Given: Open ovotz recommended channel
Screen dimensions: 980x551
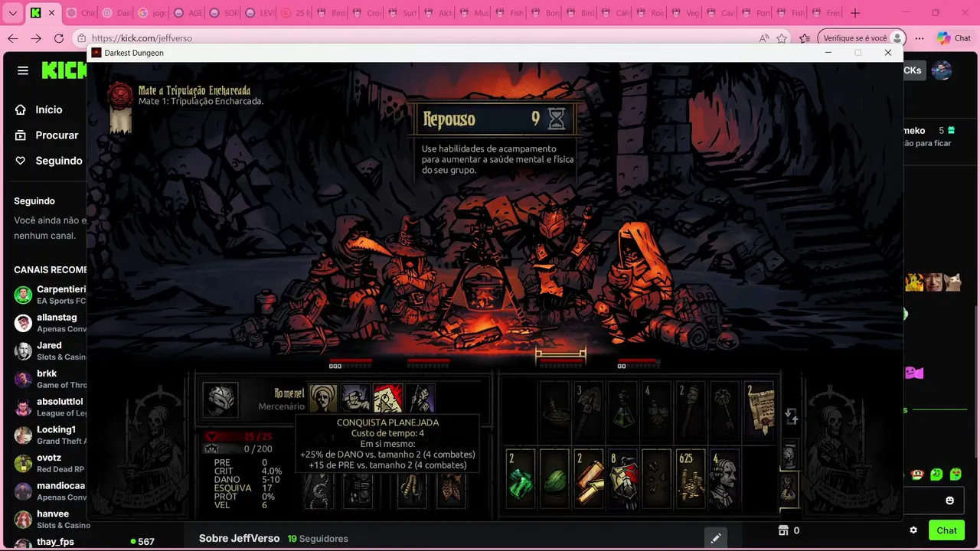Looking at the screenshot, I should pos(51,463).
